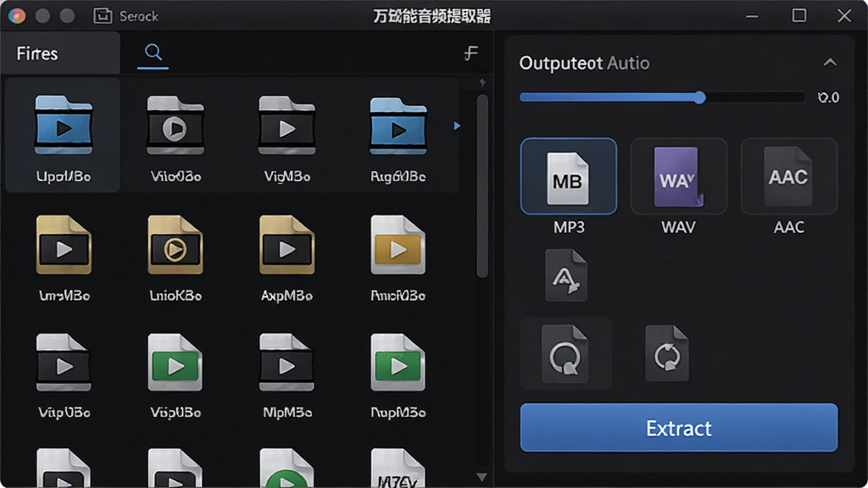Click the small blue arrow beside RugMBc folder
This screenshot has height=488, width=868.
point(457,125)
